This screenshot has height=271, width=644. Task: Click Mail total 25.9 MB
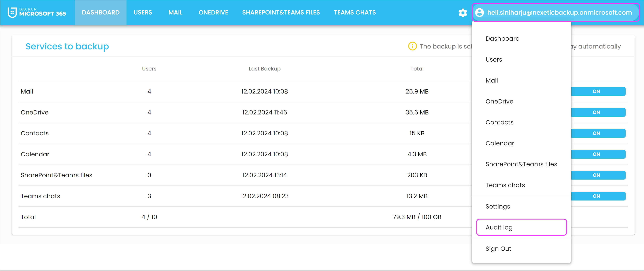pyautogui.click(x=417, y=91)
